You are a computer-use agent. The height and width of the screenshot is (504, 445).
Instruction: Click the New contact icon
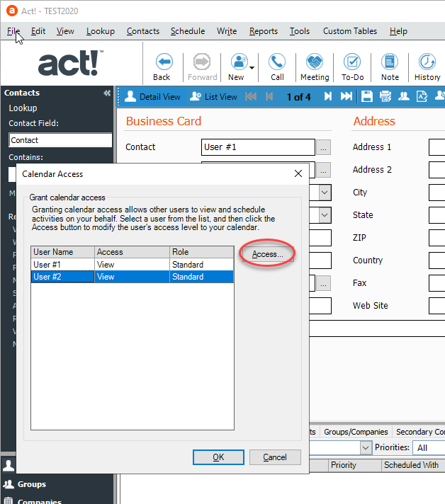point(239,62)
